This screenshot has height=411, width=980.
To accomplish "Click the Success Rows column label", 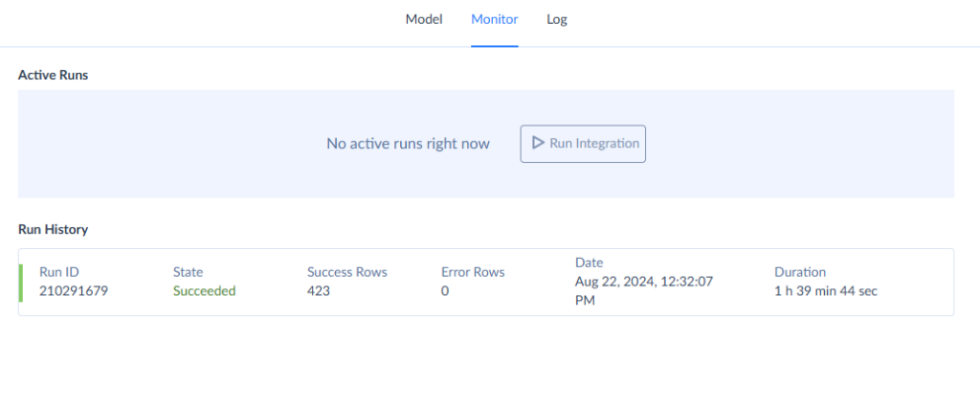I will click(346, 272).
